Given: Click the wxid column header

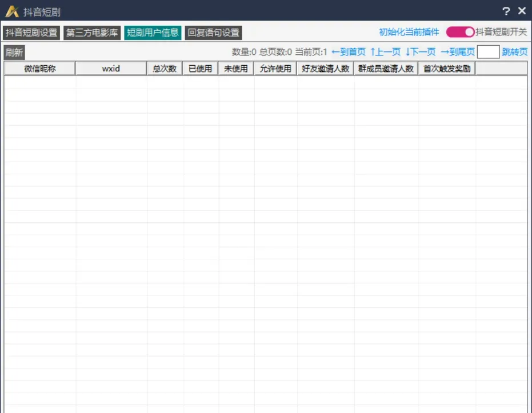Looking at the screenshot, I should coord(111,69).
